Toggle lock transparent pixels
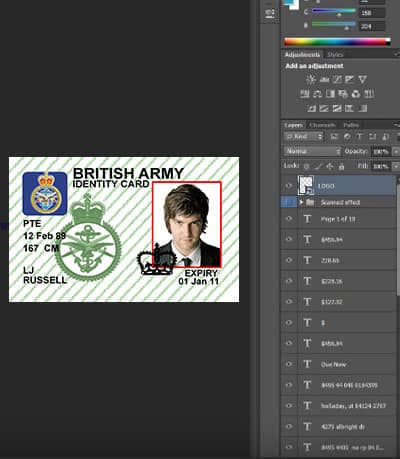 [307, 166]
